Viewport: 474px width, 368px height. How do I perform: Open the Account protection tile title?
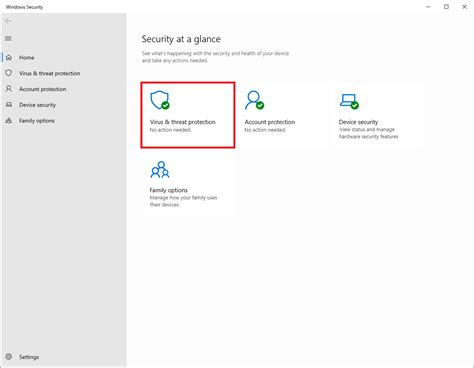[270, 122]
